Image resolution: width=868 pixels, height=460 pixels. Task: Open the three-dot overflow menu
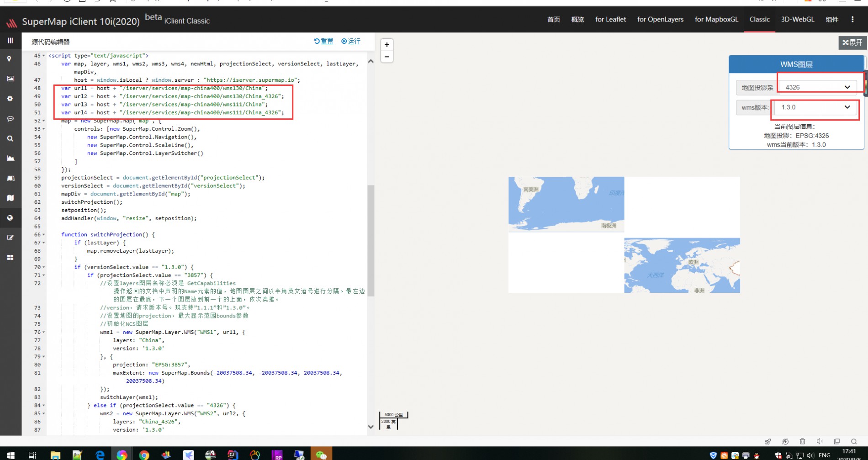click(x=852, y=19)
